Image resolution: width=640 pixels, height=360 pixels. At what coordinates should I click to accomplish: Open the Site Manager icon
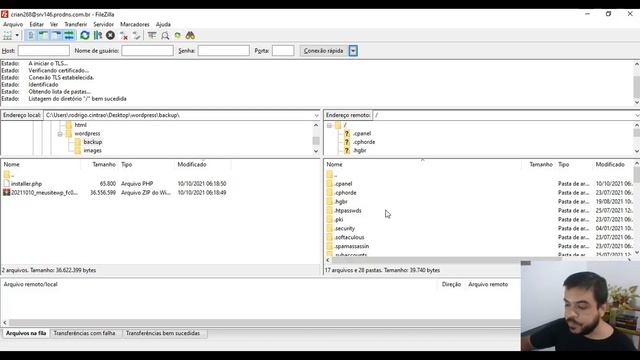pyautogui.click(x=8, y=36)
